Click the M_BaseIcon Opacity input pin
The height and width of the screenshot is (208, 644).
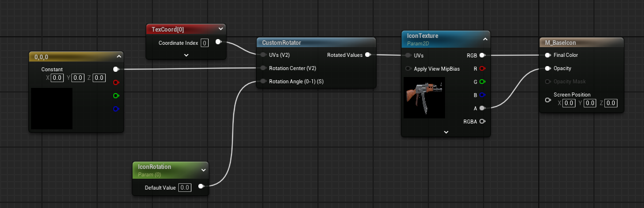coord(547,68)
